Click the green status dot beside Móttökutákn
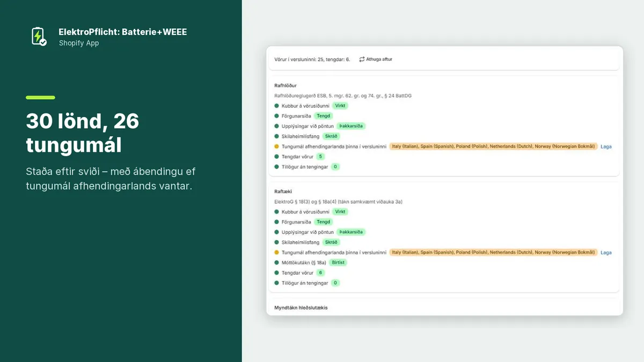This screenshot has width=644, height=362. [x=277, y=263]
